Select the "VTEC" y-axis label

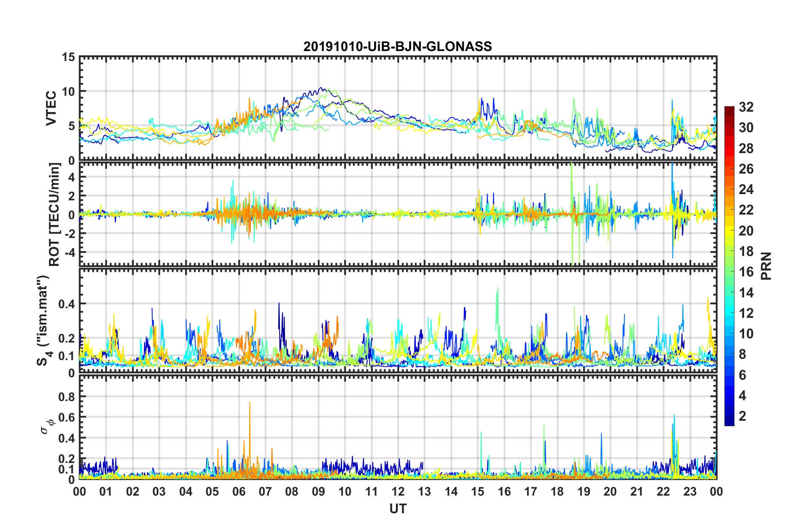pos(51,108)
